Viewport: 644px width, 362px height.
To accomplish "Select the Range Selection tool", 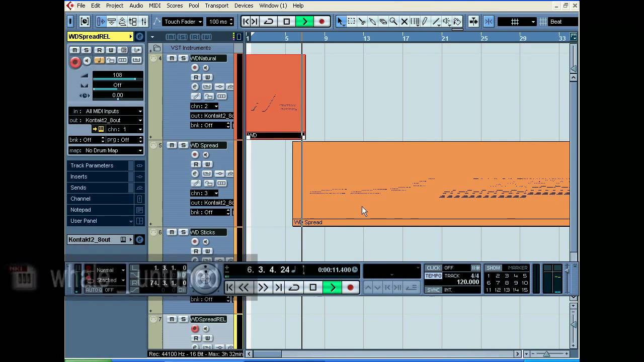I will click(x=351, y=22).
